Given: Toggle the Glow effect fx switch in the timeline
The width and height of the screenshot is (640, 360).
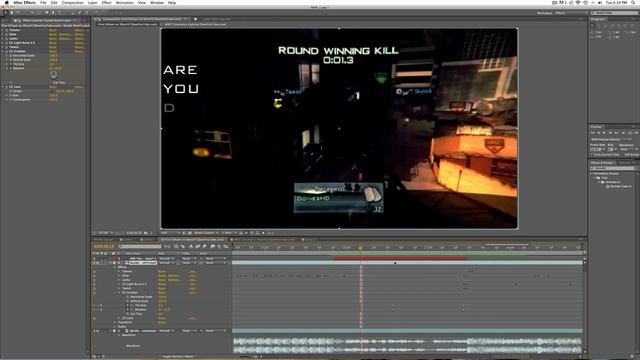Looking at the screenshot, I should click(94, 276).
